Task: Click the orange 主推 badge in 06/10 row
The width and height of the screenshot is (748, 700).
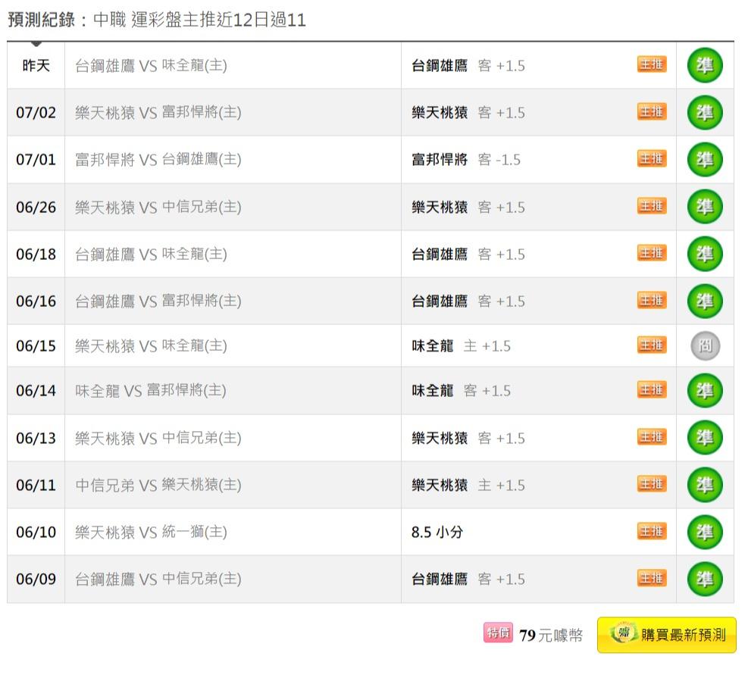Action: [652, 531]
